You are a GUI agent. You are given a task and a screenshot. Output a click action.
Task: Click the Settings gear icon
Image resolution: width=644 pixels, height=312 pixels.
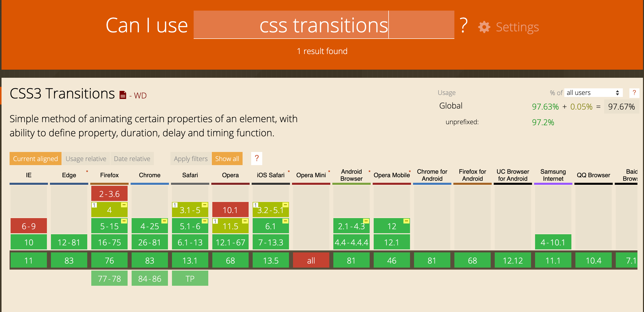(484, 27)
